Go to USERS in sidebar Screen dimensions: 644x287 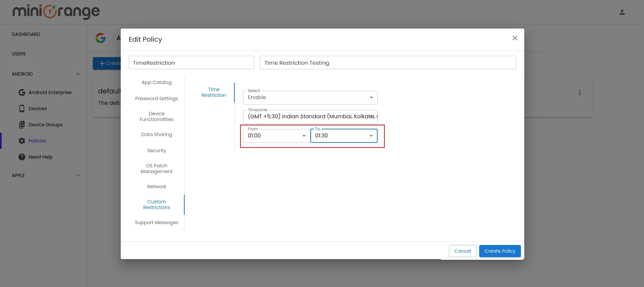tap(19, 54)
